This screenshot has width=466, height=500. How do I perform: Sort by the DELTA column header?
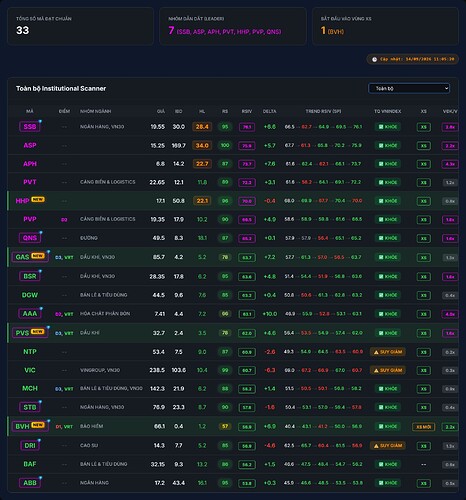pos(269,111)
